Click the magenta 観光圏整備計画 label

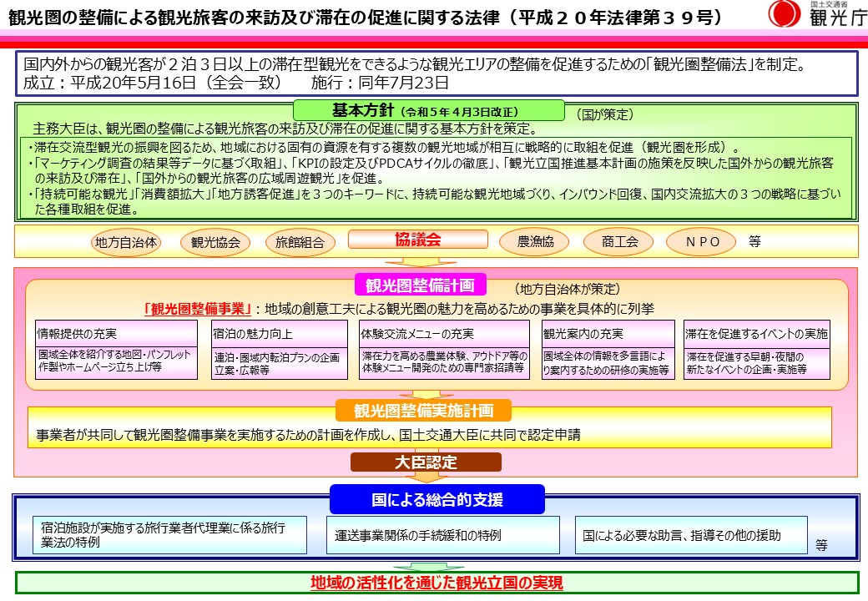point(421,285)
